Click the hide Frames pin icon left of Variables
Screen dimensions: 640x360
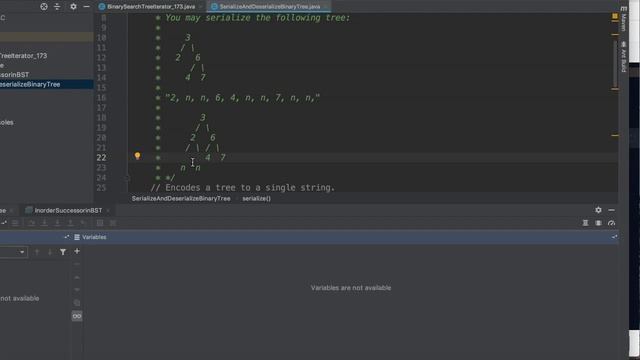click(67, 237)
